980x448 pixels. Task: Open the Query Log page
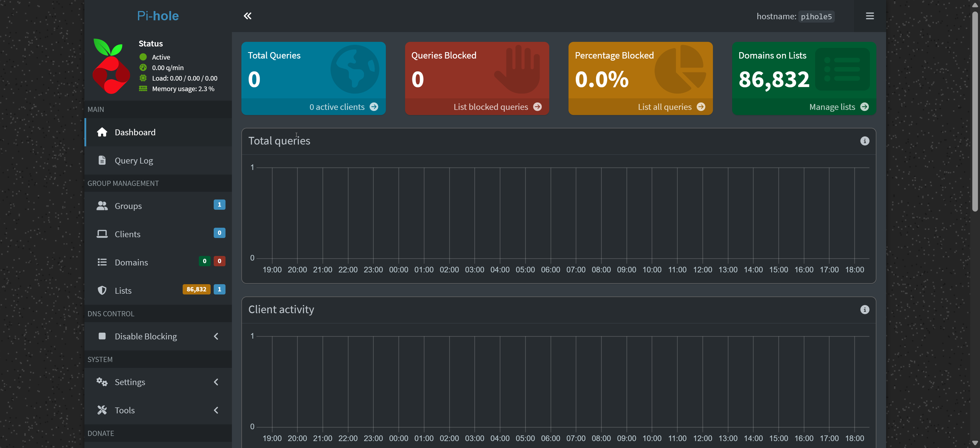[134, 161]
